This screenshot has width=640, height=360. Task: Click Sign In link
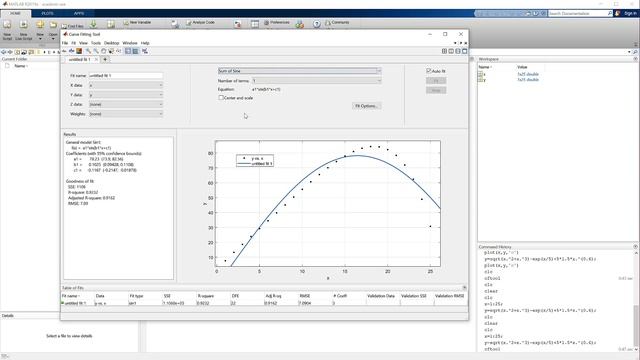point(630,13)
